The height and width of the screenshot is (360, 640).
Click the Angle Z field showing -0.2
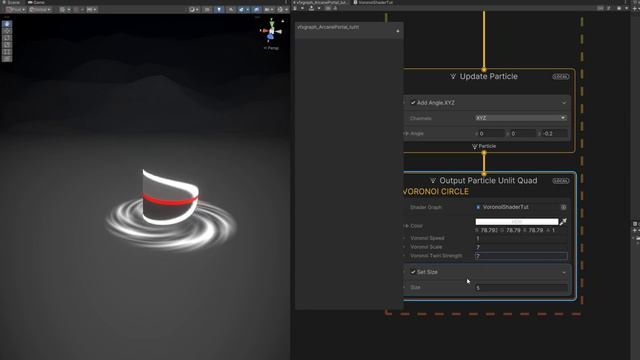[555, 133]
